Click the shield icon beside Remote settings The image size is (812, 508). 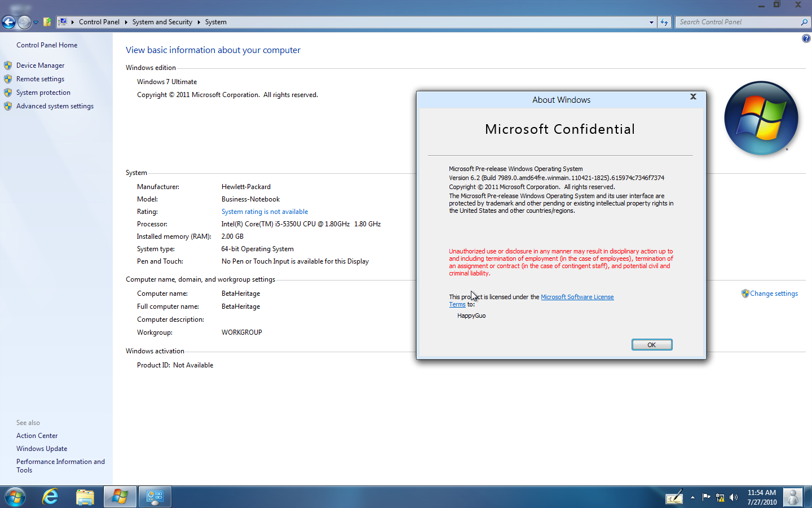tap(8, 79)
